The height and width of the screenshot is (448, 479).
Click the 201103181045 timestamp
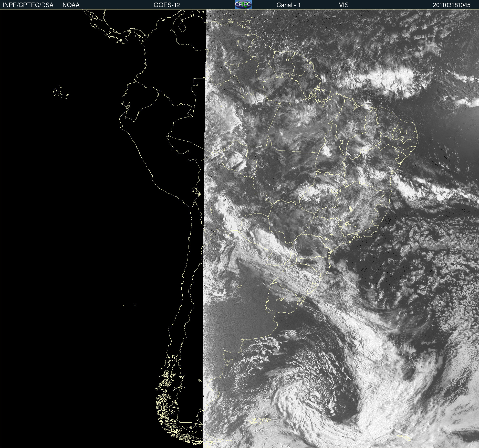[452, 5]
